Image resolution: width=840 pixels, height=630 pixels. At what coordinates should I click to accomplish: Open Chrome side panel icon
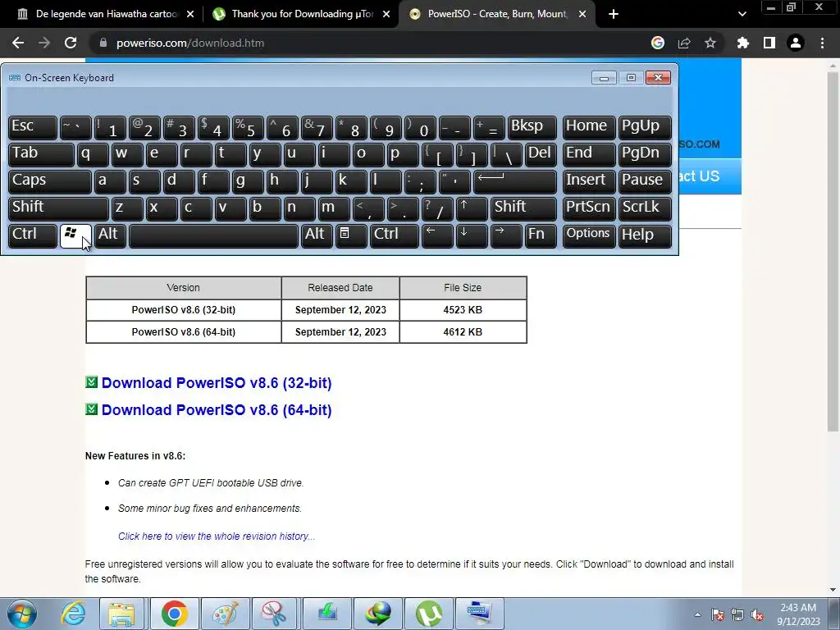tap(769, 43)
